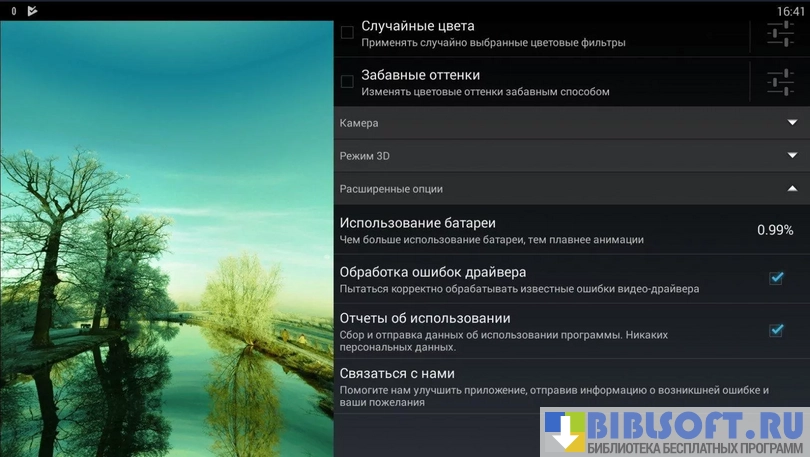Tap the Расширенные опции header label
Viewport: 810px width, 457px height.
(391, 188)
